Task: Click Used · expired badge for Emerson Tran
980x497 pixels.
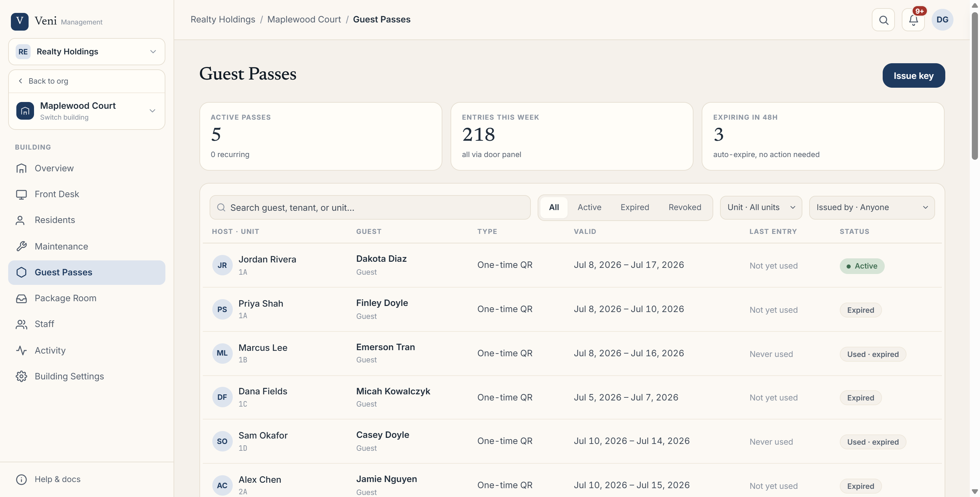Action: pos(873,354)
